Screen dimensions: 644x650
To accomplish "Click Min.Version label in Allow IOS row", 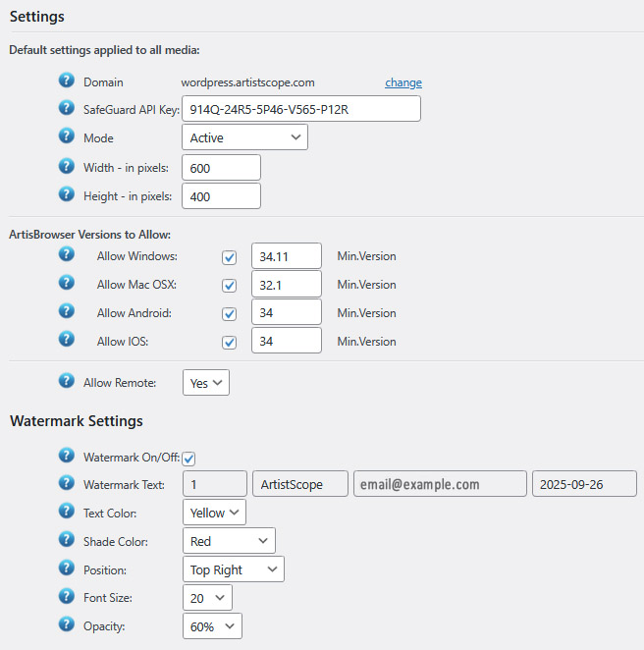I will 367,342.
